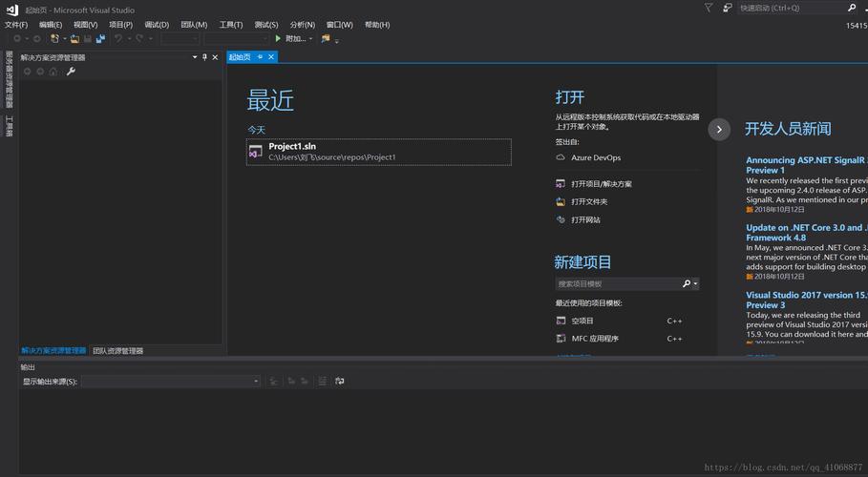Click the Open File toolbar icon

coord(74,39)
